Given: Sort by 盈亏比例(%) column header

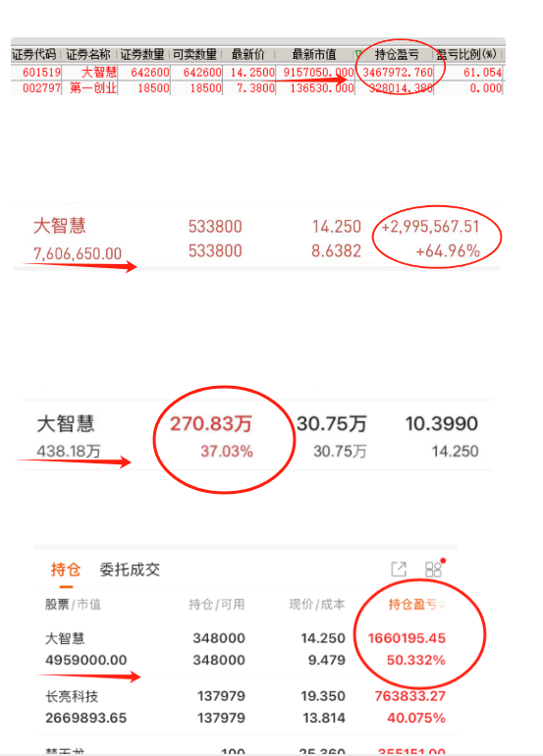Looking at the screenshot, I should tap(466, 54).
